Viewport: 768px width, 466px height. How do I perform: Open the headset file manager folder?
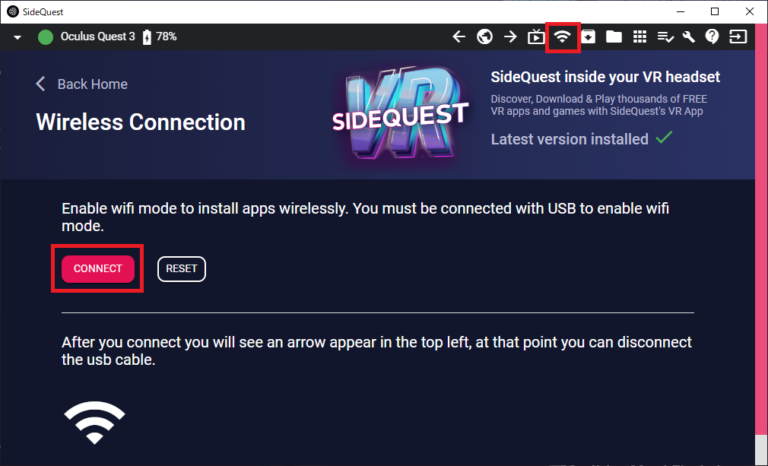[x=614, y=37]
